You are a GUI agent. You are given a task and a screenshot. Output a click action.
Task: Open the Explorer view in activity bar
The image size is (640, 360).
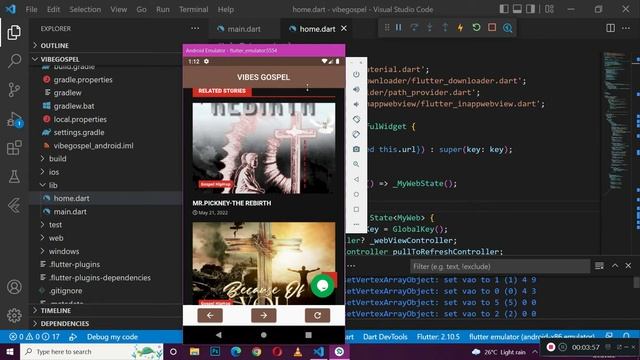[x=14, y=33]
